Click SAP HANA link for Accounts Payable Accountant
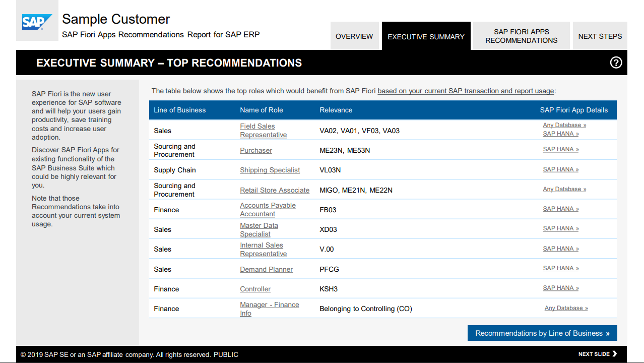The height and width of the screenshot is (363, 644). pyautogui.click(x=561, y=209)
